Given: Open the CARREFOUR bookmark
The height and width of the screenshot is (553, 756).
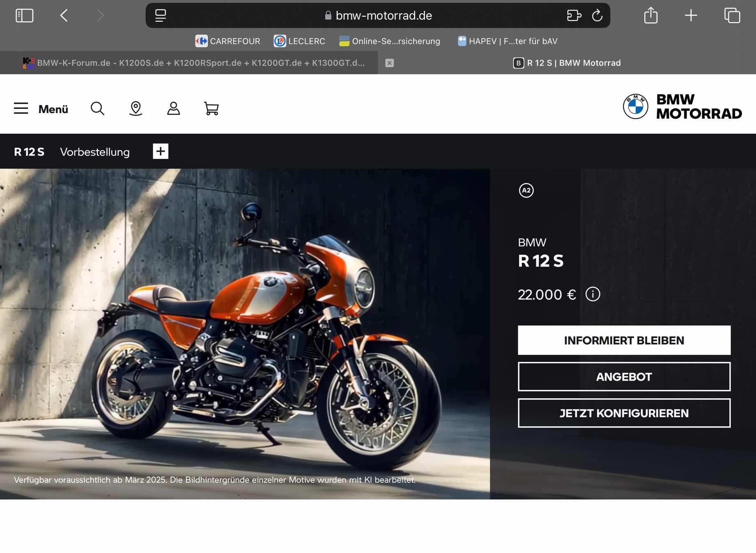Looking at the screenshot, I should coord(227,41).
